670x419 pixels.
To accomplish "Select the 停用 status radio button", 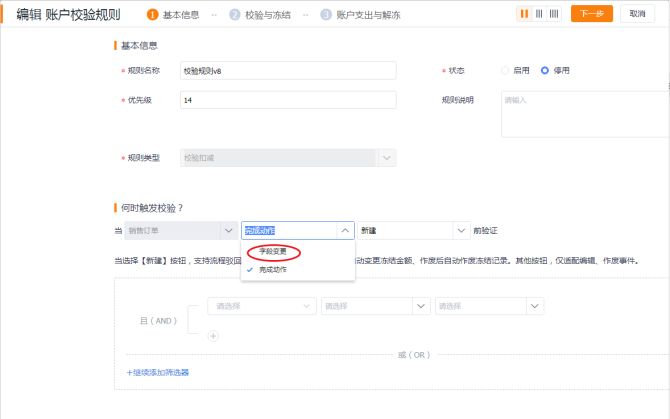I will 544,71.
